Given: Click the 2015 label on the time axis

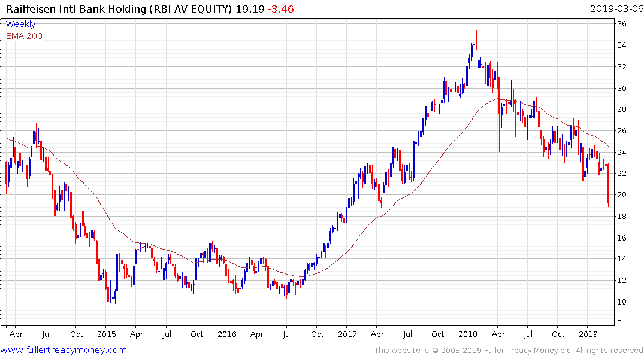Looking at the screenshot, I should coord(107,334).
